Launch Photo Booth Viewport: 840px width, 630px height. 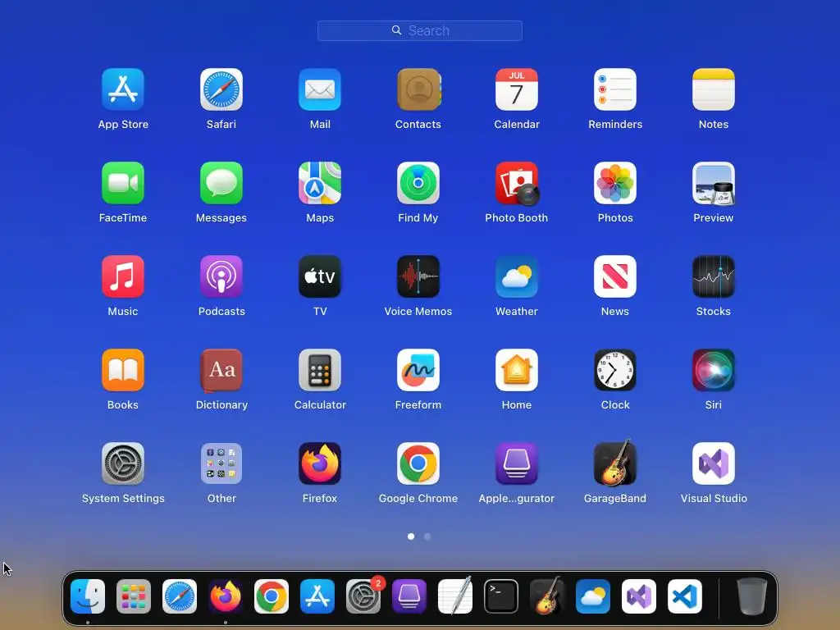tap(517, 183)
